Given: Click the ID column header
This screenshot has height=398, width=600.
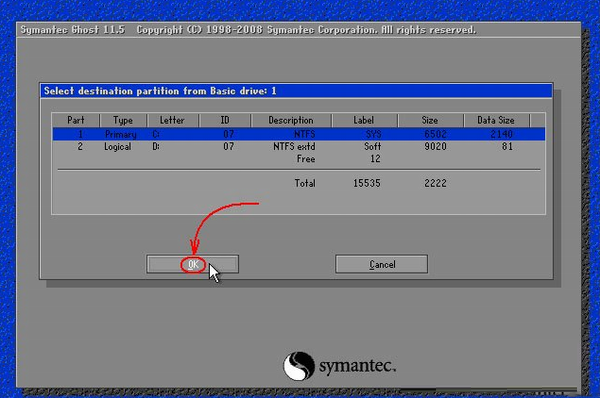Looking at the screenshot, I should click(225, 120).
